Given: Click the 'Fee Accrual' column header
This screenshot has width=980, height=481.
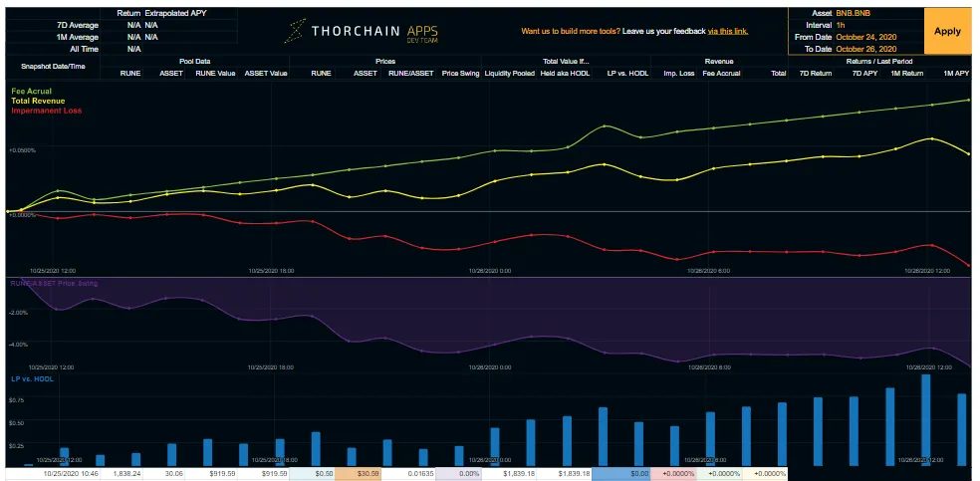Looking at the screenshot, I should 721,73.
